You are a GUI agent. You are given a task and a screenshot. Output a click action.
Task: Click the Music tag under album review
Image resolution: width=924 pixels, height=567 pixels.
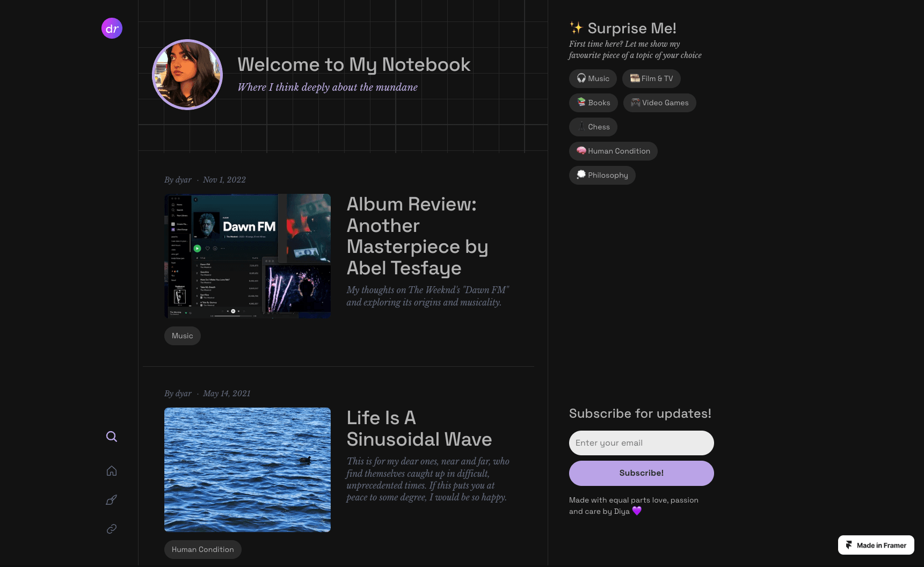(x=183, y=336)
